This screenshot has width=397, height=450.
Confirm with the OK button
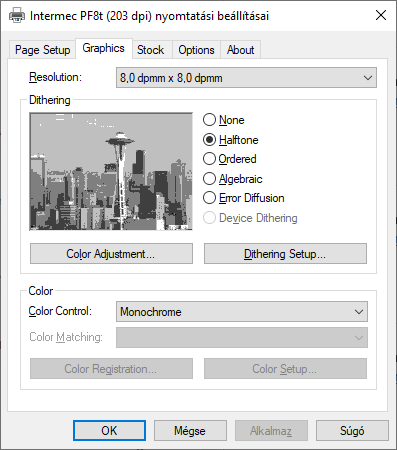coord(109,431)
